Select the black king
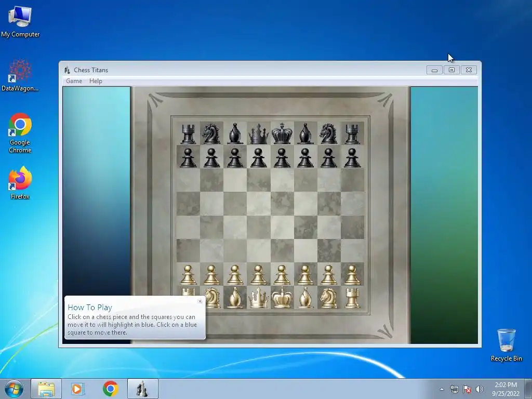The height and width of the screenshot is (399, 532). (x=282, y=133)
